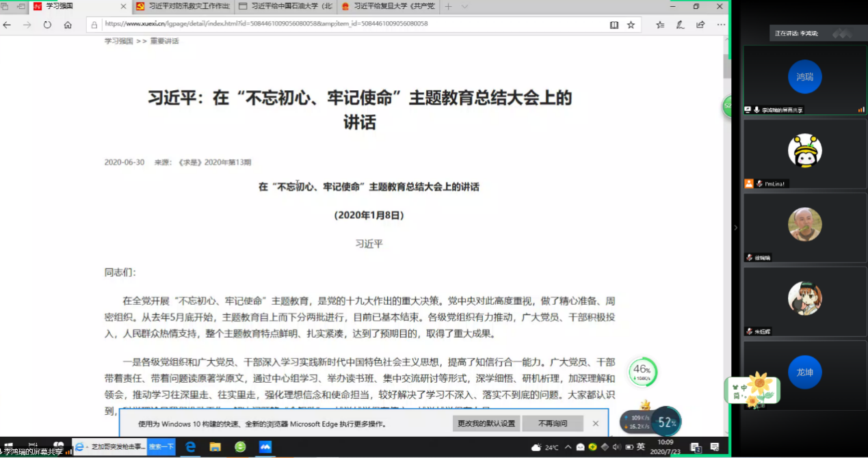Click 更改我的默认设置 button
Screen dimensions: 868x458
click(486, 424)
